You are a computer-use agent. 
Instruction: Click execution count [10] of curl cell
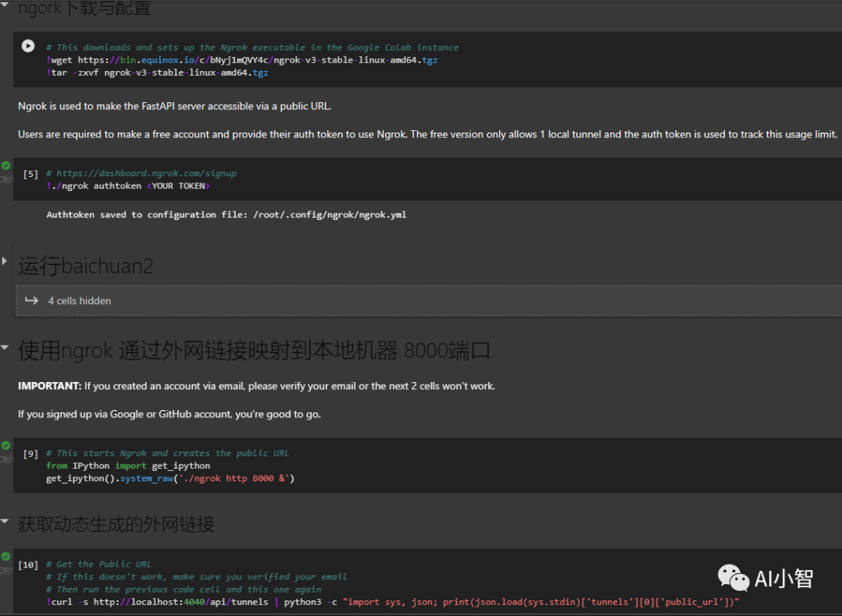[28, 565]
